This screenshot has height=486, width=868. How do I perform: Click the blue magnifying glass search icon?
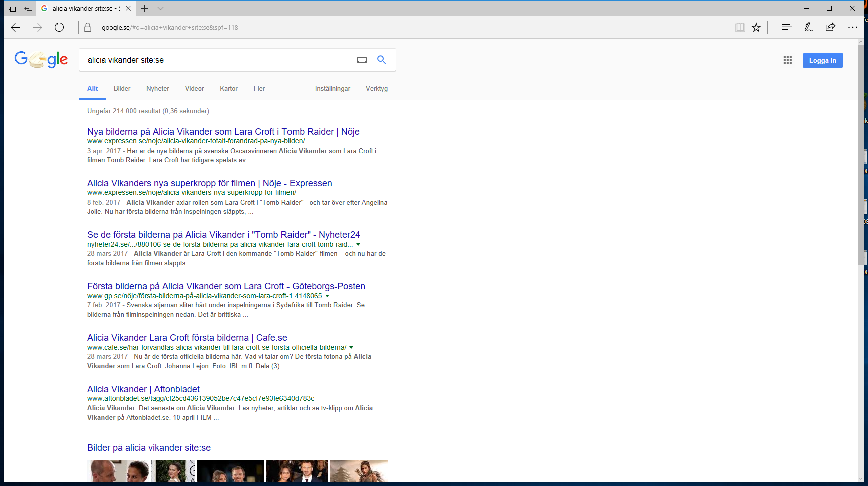pos(381,60)
